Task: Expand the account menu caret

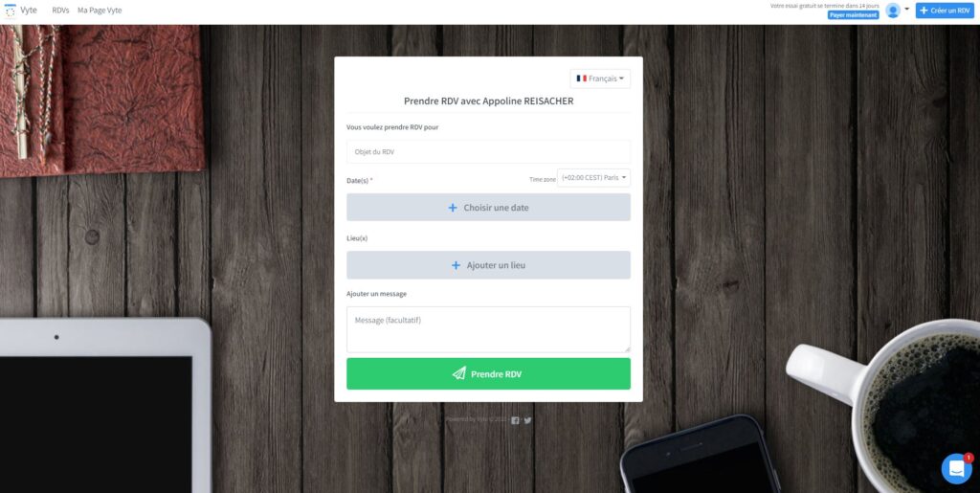Action: pos(907,10)
